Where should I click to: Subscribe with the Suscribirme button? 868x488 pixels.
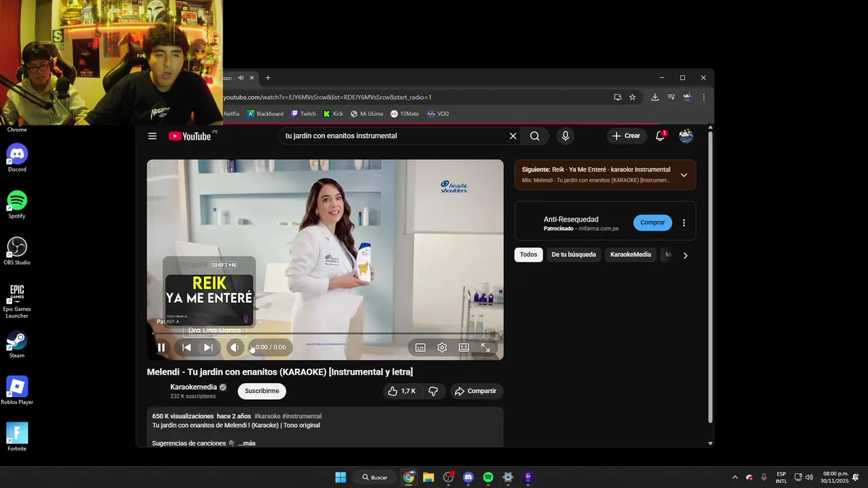coord(262,391)
